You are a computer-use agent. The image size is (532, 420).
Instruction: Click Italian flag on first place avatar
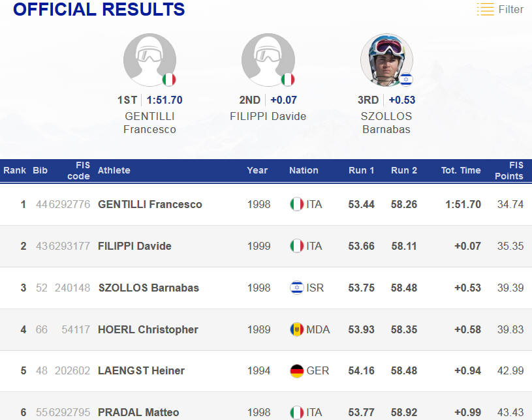click(x=170, y=80)
